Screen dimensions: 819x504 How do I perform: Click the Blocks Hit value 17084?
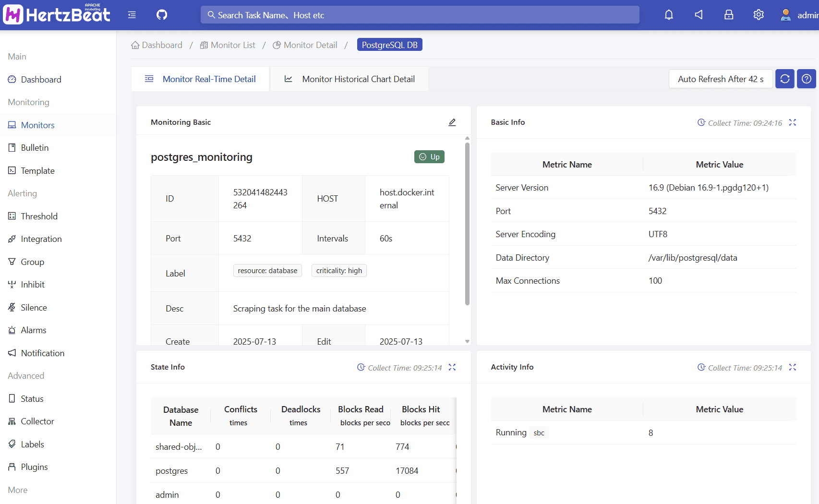tap(407, 471)
